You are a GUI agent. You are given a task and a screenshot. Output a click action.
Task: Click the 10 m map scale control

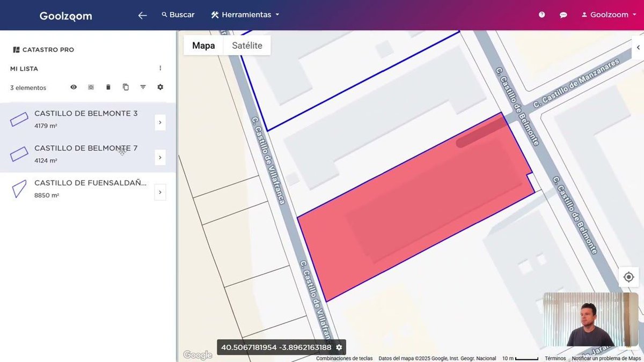pos(520,358)
